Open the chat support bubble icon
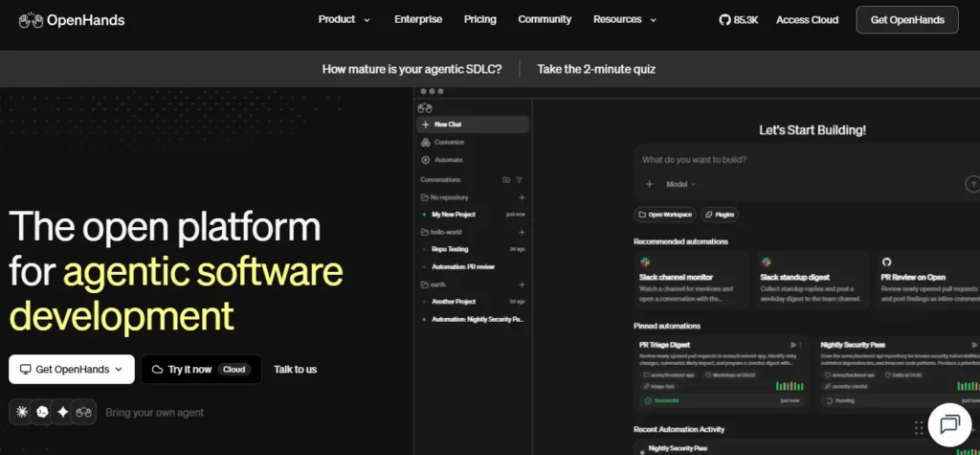The height and width of the screenshot is (455, 980). [x=949, y=424]
